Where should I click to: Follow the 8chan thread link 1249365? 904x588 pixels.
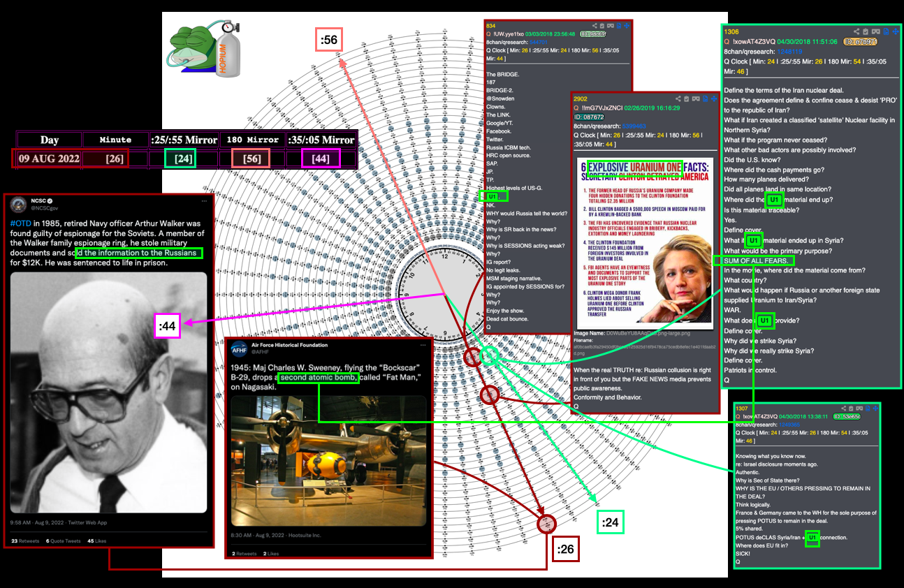point(789,425)
